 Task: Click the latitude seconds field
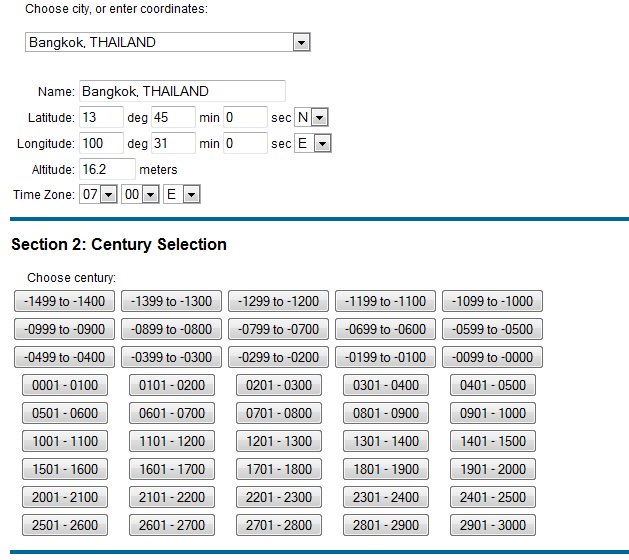click(245, 118)
